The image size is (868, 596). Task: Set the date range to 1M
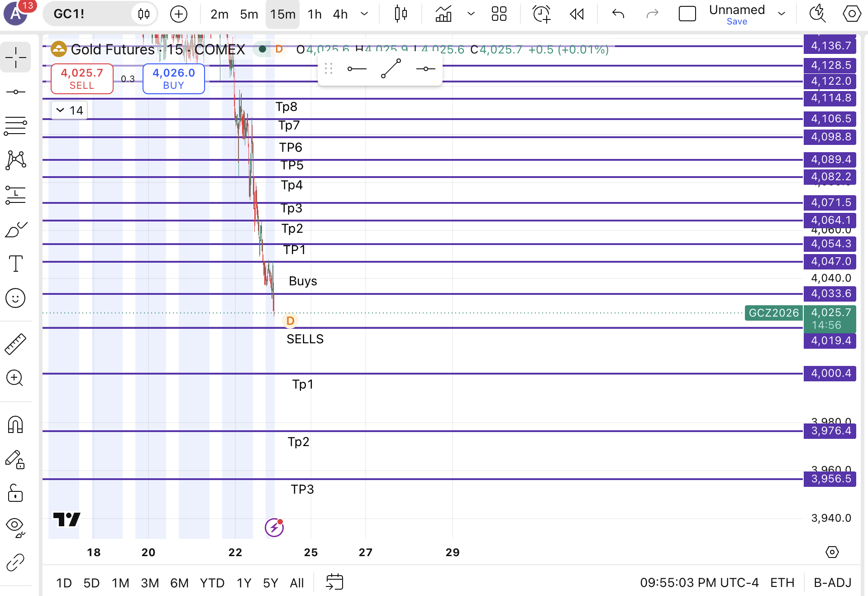coord(120,583)
